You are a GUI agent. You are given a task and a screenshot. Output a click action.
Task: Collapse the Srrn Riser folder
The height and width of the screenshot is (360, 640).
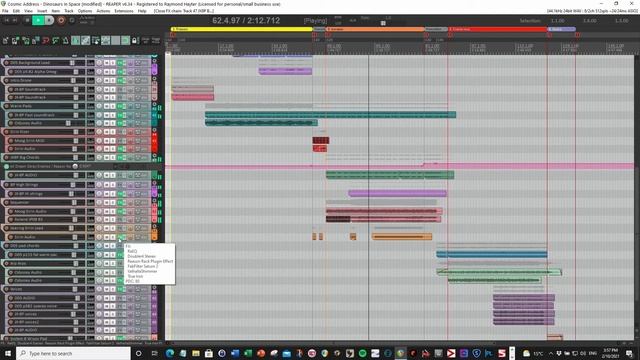154,130
